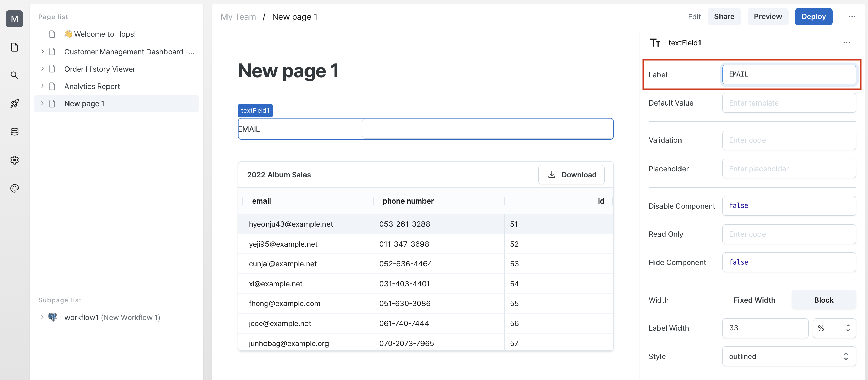Switch to Edit mode
Viewport: 868px width, 380px height.
click(694, 17)
